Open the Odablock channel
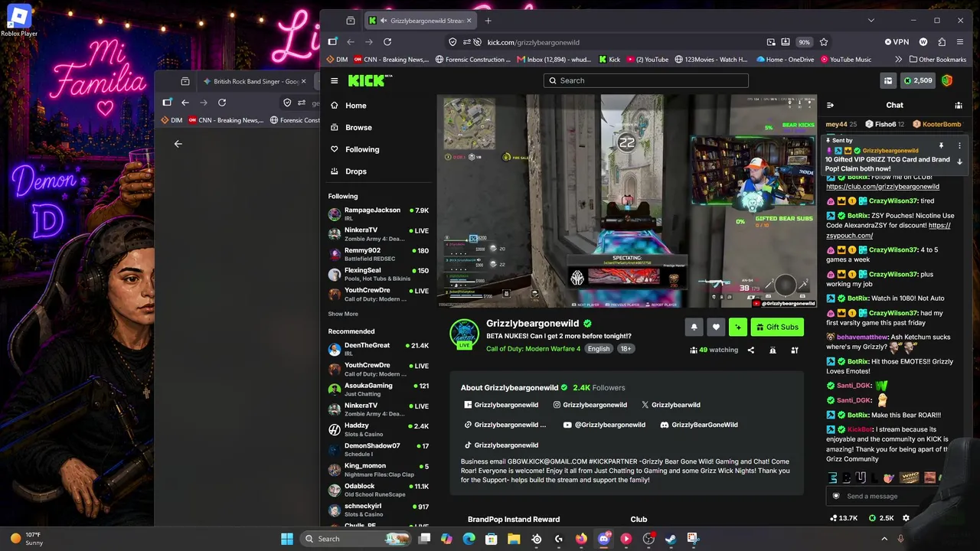Screen dimensions: 980x551 [x=378, y=490]
